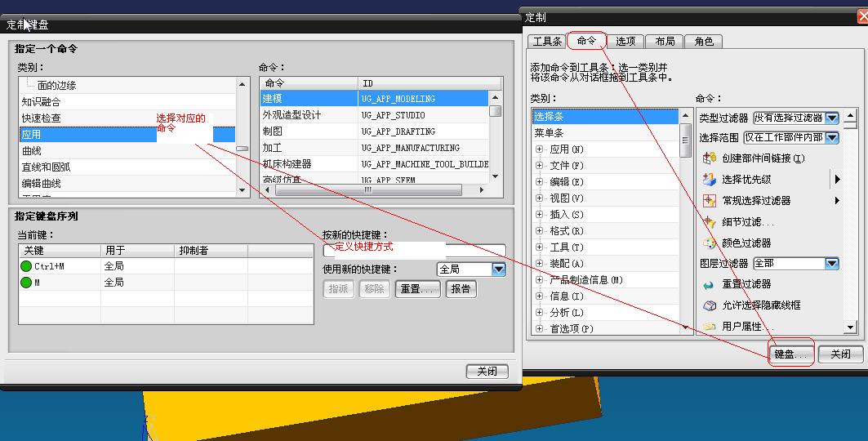Click the 报告 button
The width and height of the screenshot is (868, 441).
pyautogui.click(x=461, y=289)
